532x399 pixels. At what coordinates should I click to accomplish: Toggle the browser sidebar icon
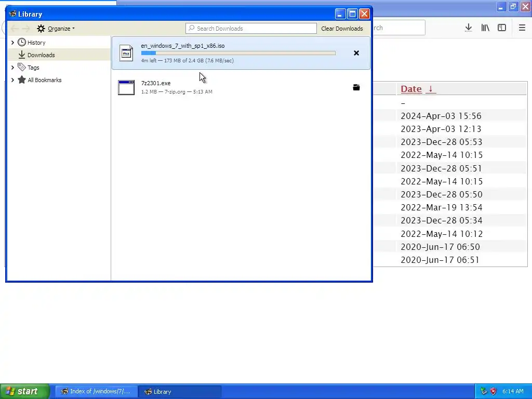pyautogui.click(x=502, y=28)
